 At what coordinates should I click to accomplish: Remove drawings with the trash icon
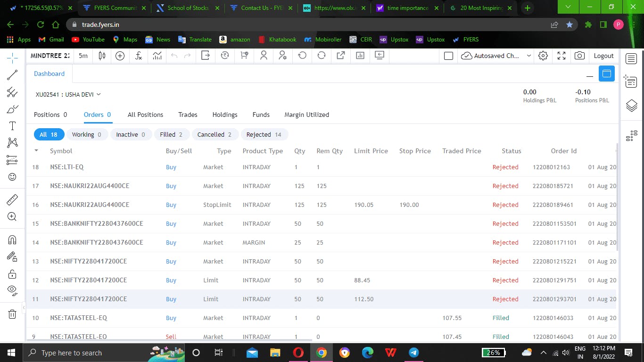(12, 314)
